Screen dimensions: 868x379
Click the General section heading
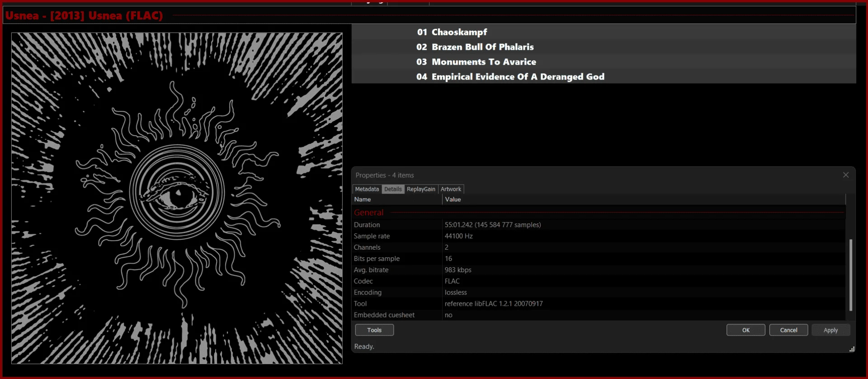(x=369, y=213)
